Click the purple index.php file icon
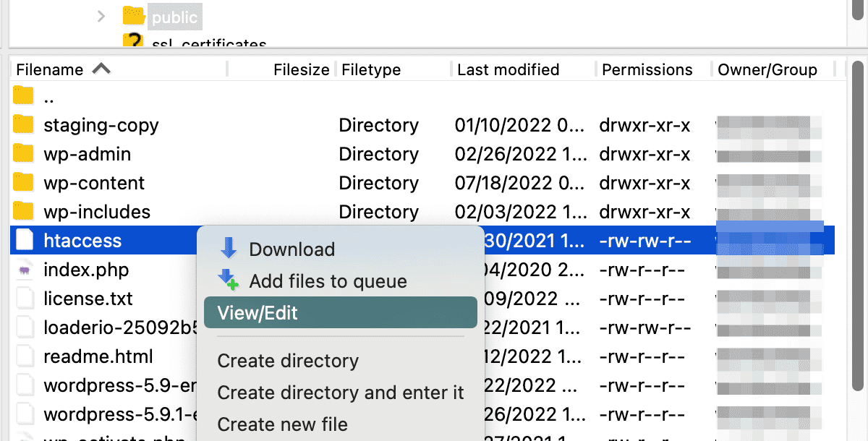The height and width of the screenshot is (441, 868). (23, 269)
